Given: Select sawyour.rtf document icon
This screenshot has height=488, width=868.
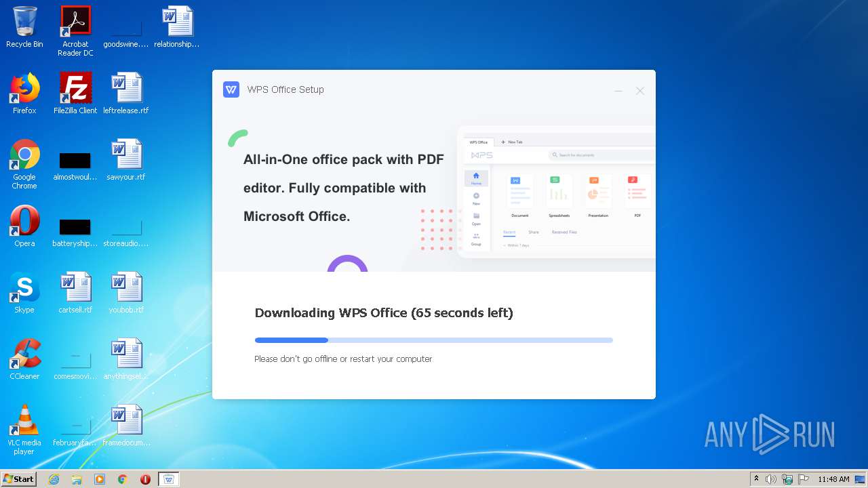Looking at the screenshot, I should pyautogui.click(x=126, y=160).
